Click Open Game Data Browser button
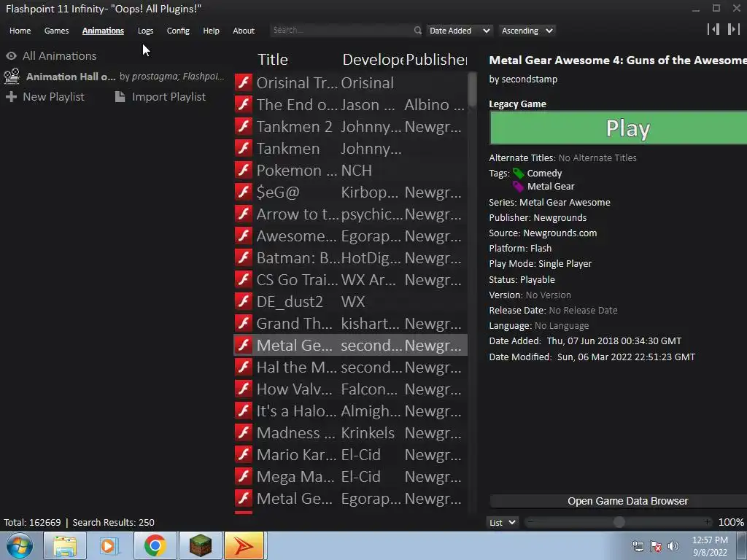 (x=619, y=501)
